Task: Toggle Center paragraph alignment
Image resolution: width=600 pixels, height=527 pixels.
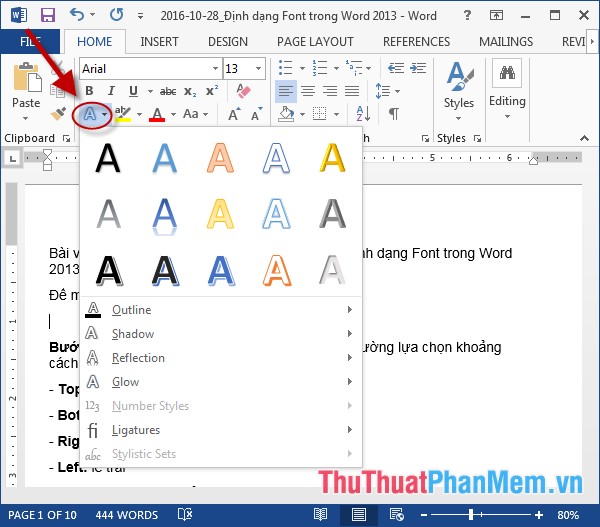Action: tap(308, 91)
